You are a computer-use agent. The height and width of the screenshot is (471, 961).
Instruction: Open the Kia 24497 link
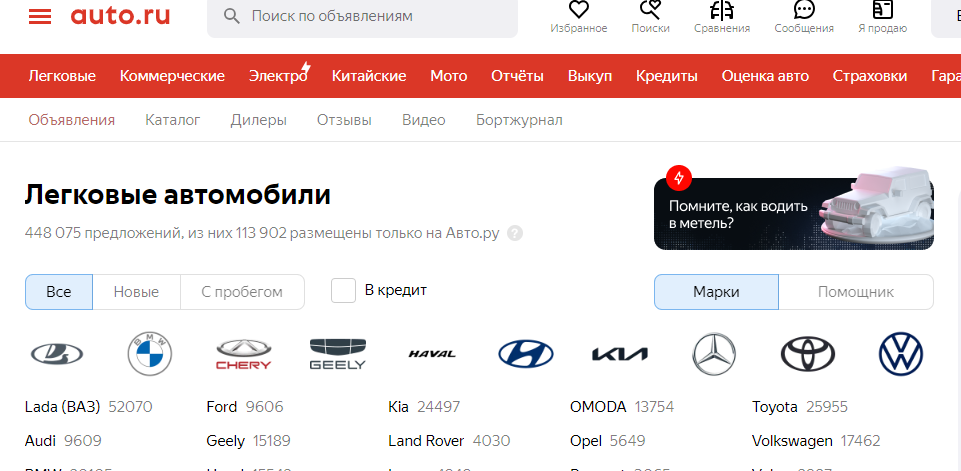424,407
